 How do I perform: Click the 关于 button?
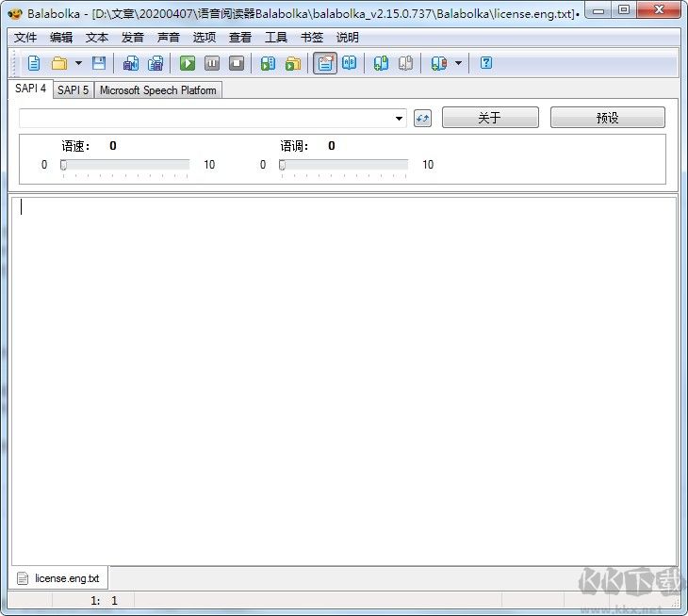(x=490, y=118)
